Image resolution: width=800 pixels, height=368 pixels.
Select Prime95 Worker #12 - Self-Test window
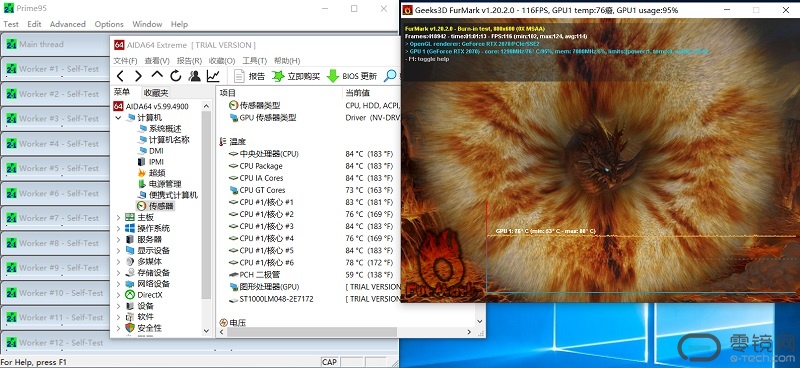[x=61, y=342]
